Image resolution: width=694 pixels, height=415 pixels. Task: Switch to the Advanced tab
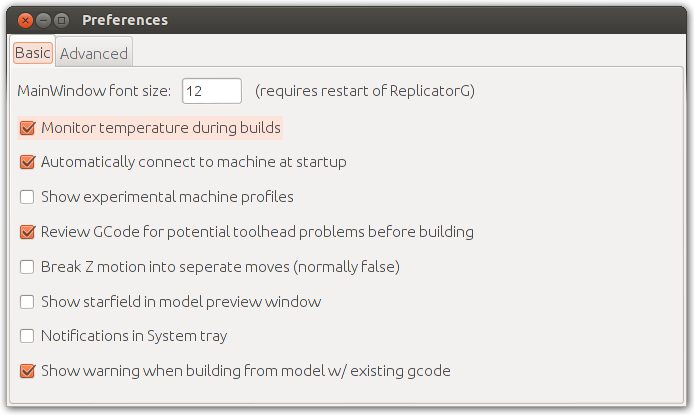[x=94, y=54]
